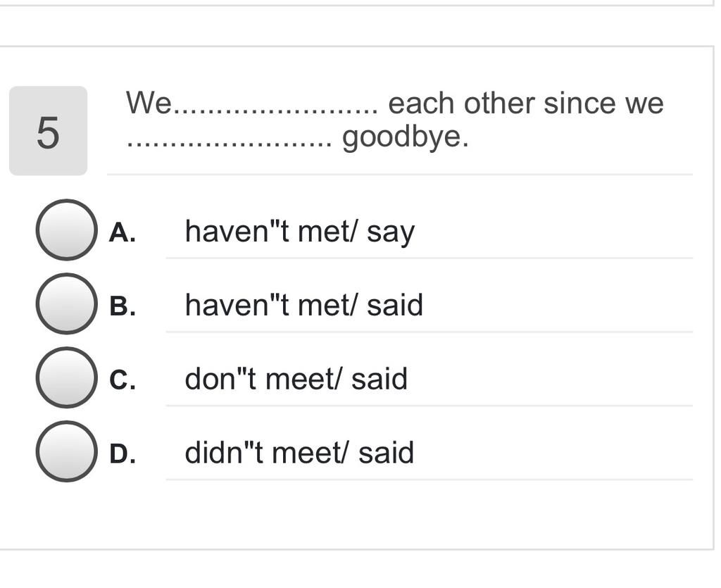Pick the radio button for option D

[67, 452]
